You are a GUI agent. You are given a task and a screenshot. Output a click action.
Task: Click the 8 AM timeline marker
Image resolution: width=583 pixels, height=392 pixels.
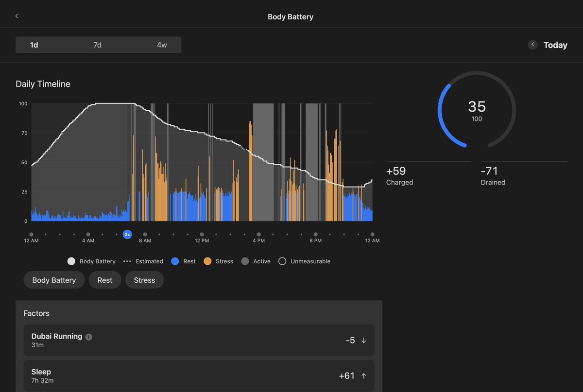pyautogui.click(x=145, y=235)
